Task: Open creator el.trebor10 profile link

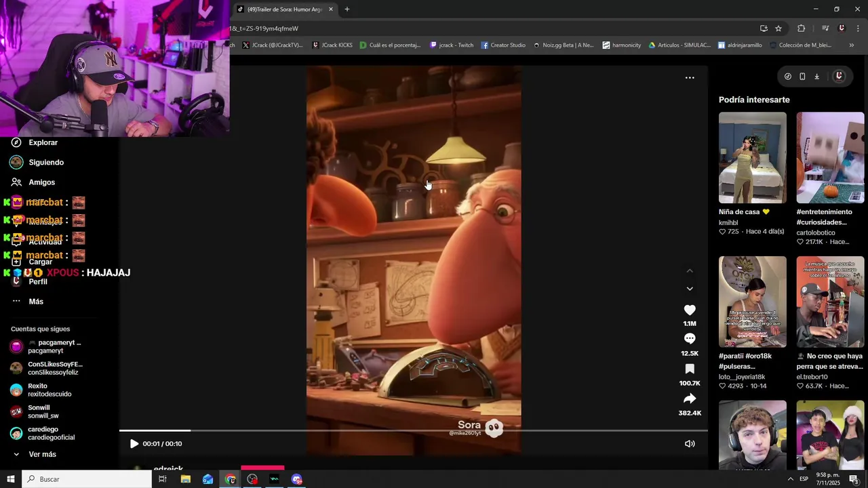Action: [x=812, y=377]
